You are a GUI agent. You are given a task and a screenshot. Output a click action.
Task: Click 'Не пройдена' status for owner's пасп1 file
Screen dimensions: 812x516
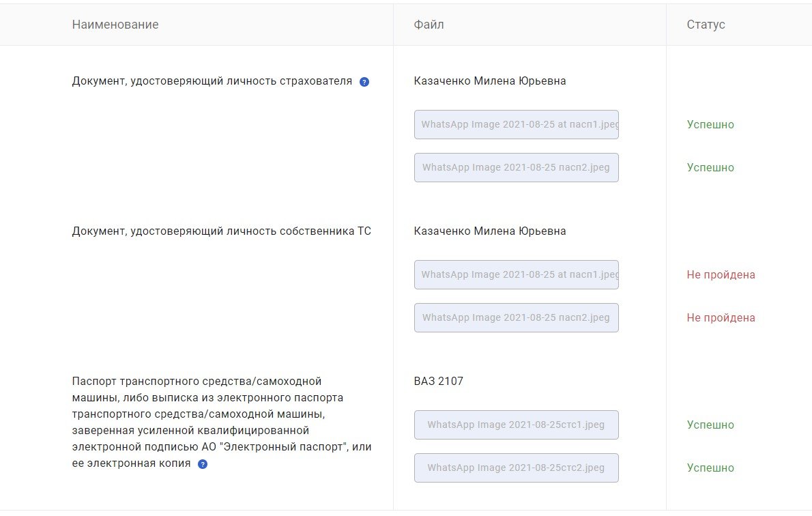pos(721,275)
